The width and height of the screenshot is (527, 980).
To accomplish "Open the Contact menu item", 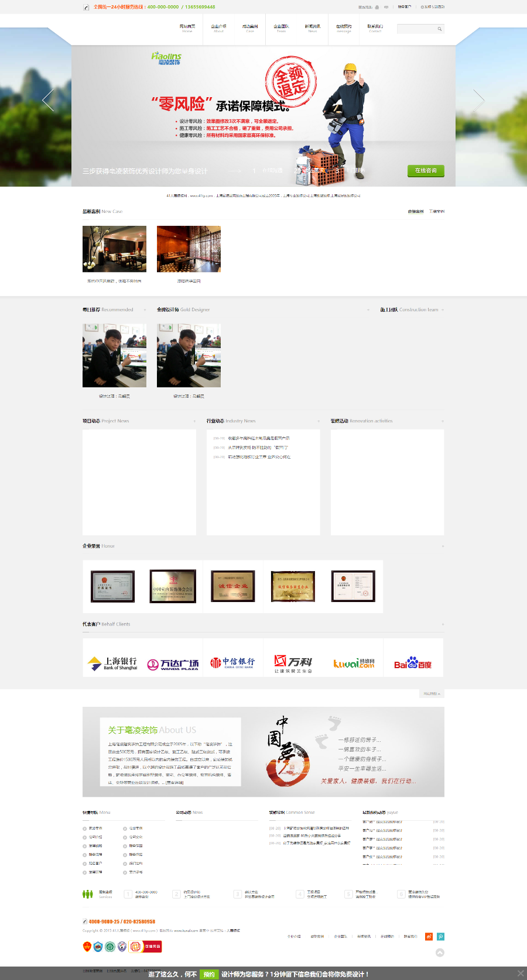I will click(x=375, y=28).
